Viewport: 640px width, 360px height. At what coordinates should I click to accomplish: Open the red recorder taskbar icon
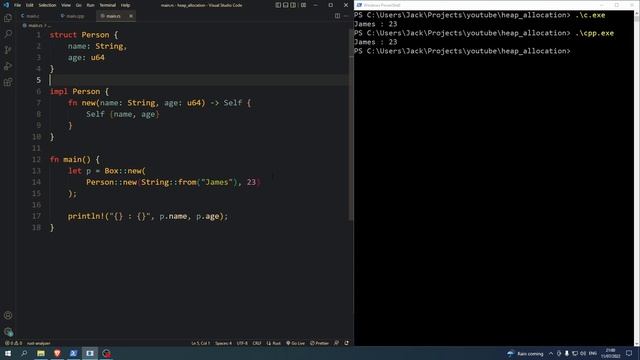pyautogui.click(x=107, y=353)
